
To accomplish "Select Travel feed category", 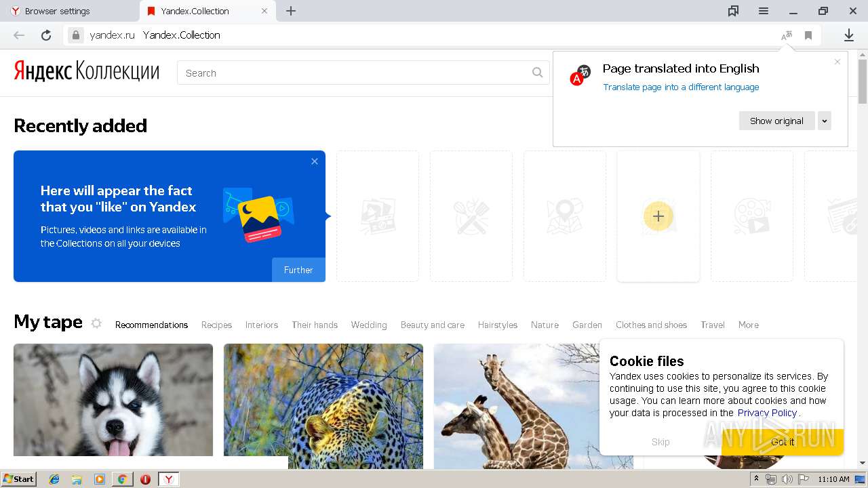I will point(713,325).
